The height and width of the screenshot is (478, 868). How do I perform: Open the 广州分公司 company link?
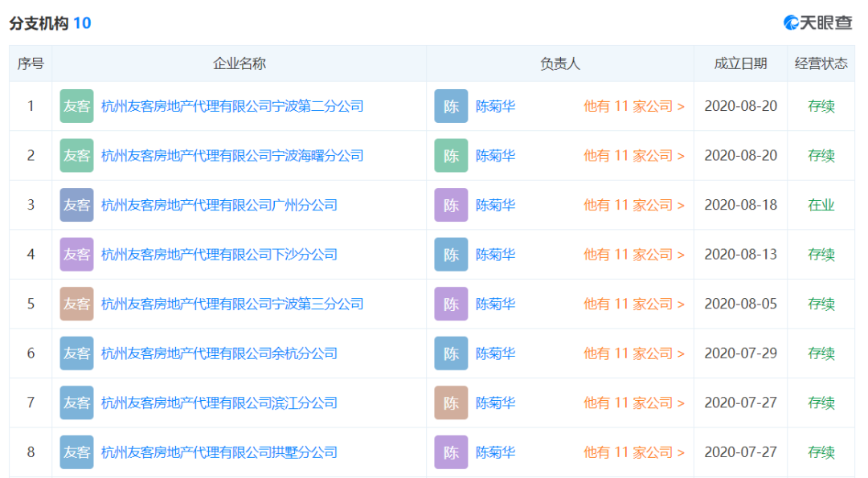point(219,205)
